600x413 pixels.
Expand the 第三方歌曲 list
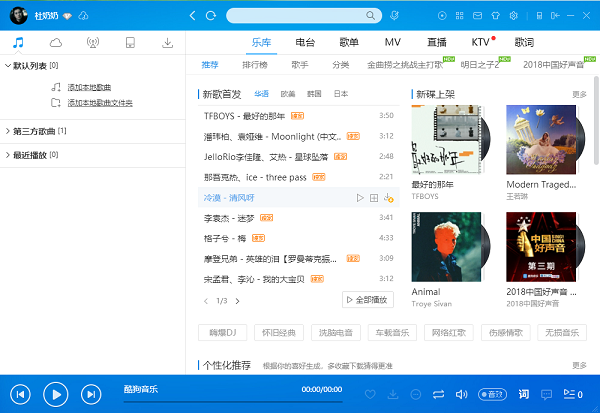7,131
